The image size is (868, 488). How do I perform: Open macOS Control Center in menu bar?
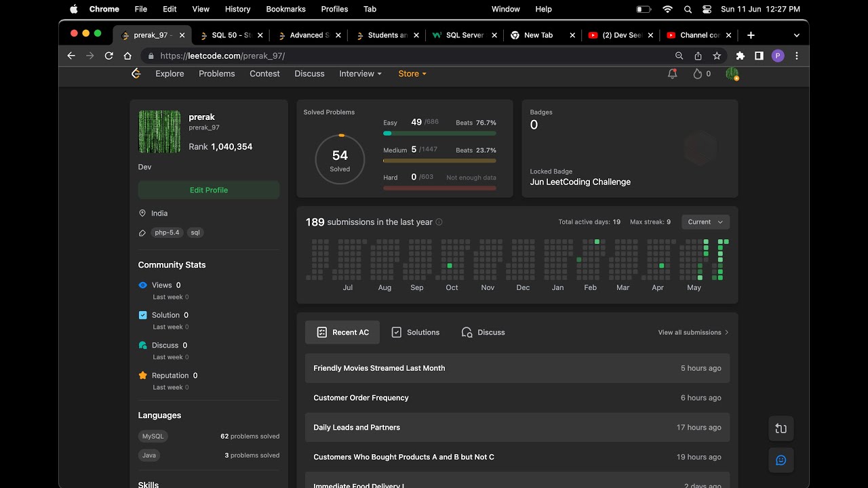click(707, 9)
